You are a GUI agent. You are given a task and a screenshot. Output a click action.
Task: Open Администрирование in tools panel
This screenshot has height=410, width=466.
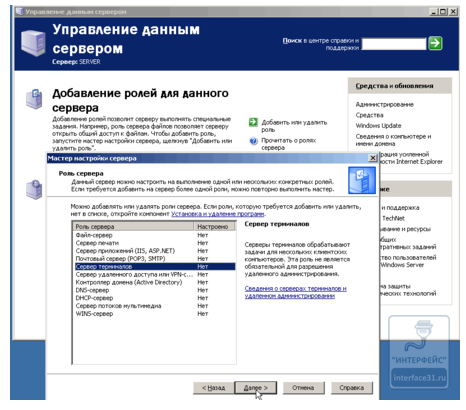point(384,104)
